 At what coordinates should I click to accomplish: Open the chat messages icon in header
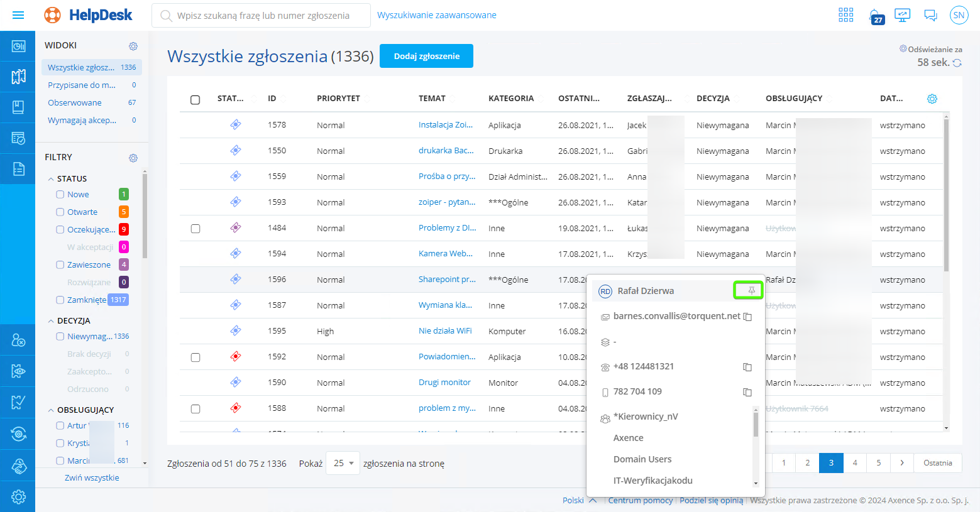(930, 16)
